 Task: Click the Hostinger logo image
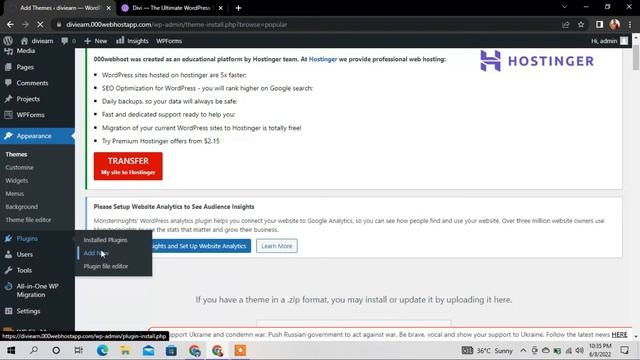click(537, 61)
